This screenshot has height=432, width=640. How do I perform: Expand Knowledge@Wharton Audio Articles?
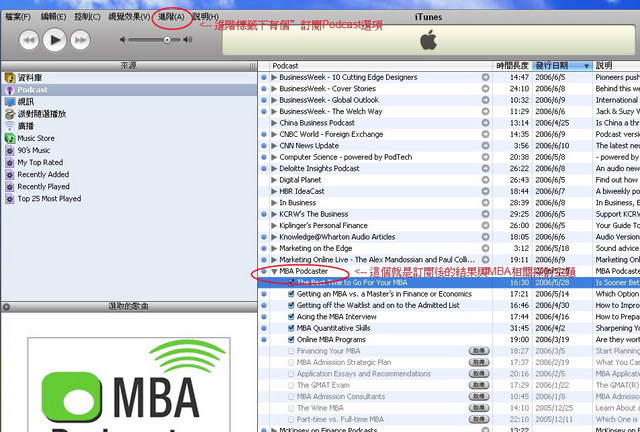274,237
